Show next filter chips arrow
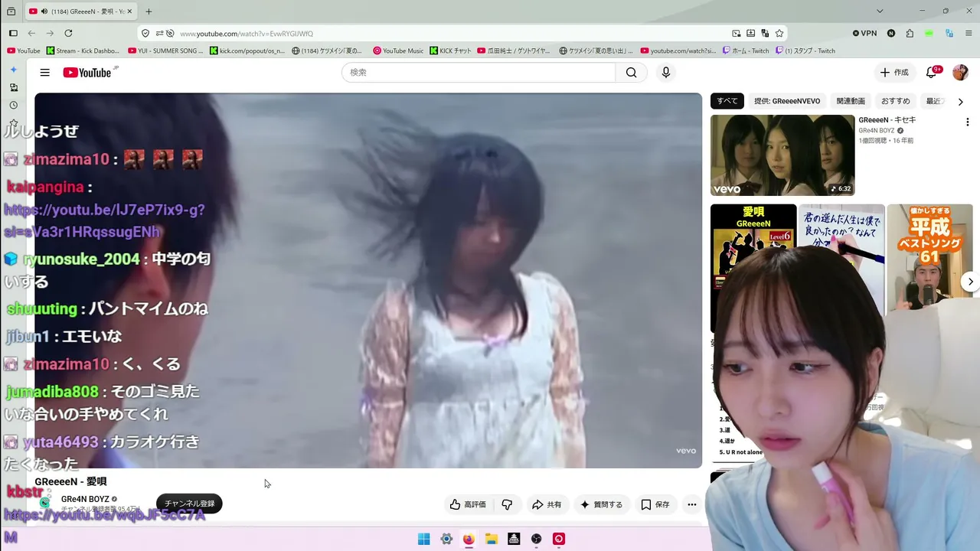 click(961, 101)
